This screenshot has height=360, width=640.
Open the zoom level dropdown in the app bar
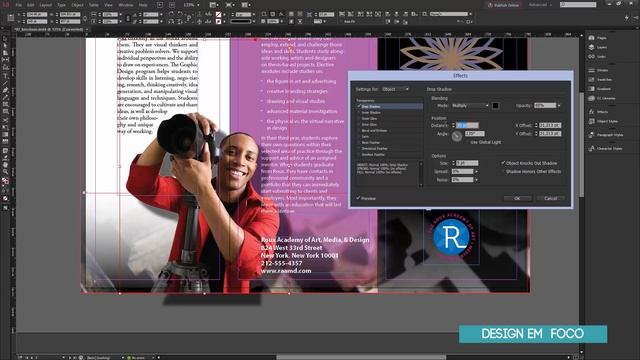click(198, 5)
